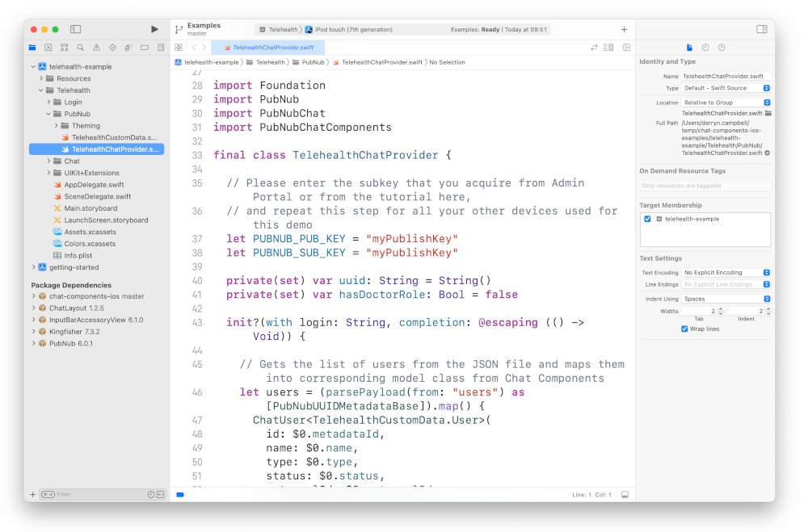Toggle the Wrap lines checkbox
The height and width of the screenshot is (532, 808).
[684, 328]
